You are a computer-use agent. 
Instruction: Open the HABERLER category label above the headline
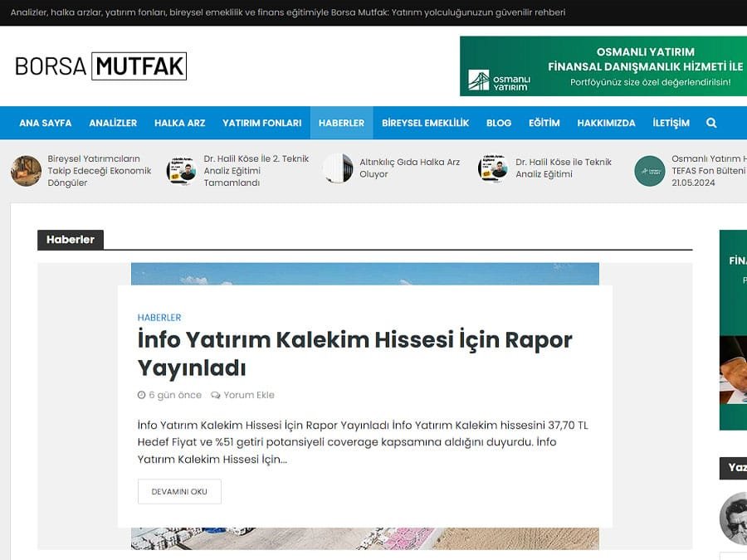(x=159, y=317)
